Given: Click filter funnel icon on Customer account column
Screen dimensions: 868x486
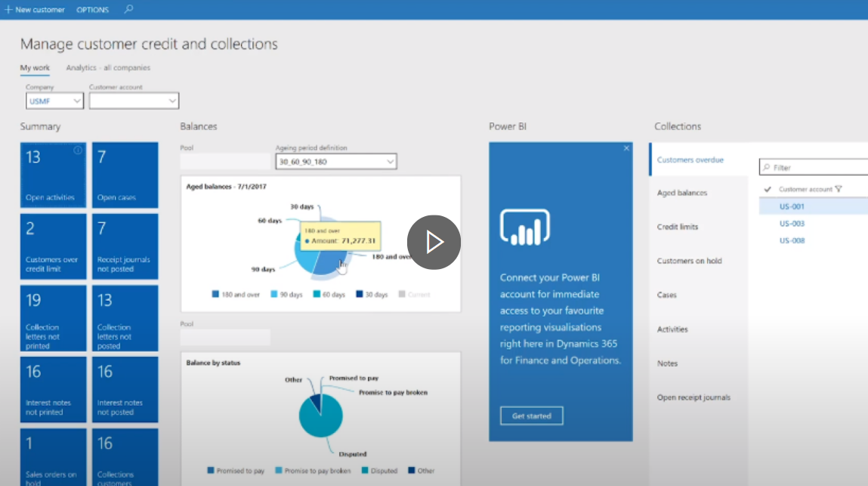Looking at the screenshot, I should point(838,189).
